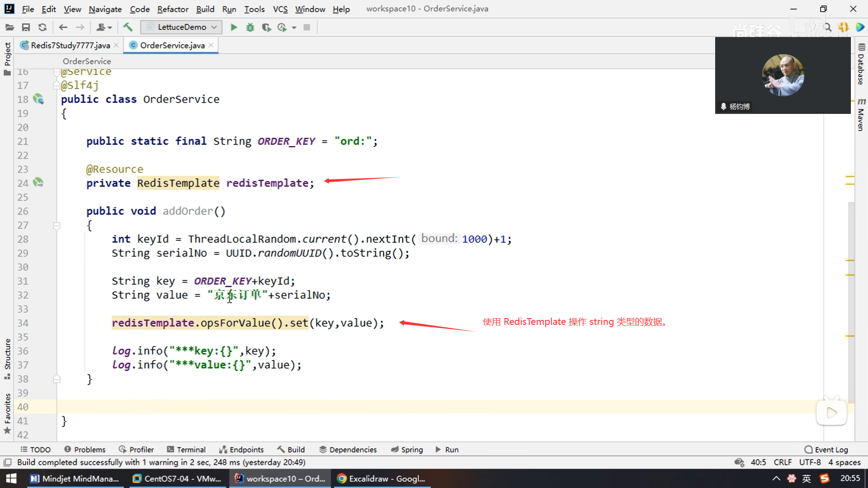
Task: Open the LettuceDemo run configuration dropdown
Action: (181, 27)
